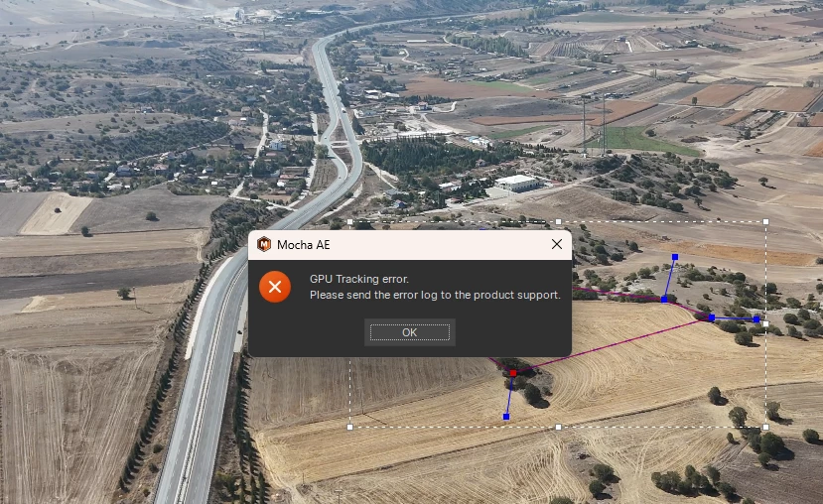The height and width of the screenshot is (504, 823).
Task: Click bottom-right corner handle of bounding box
Action: (765, 427)
